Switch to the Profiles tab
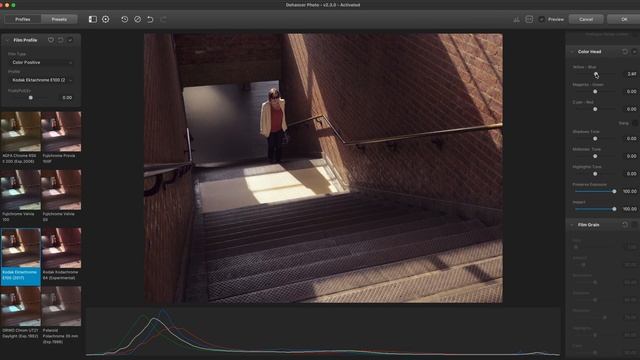 click(x=22, y=19)
